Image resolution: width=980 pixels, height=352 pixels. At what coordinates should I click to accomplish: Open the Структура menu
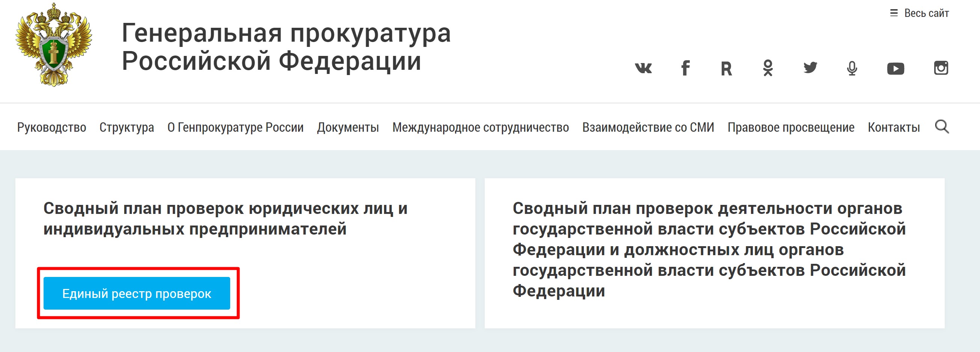coord(127,128)
